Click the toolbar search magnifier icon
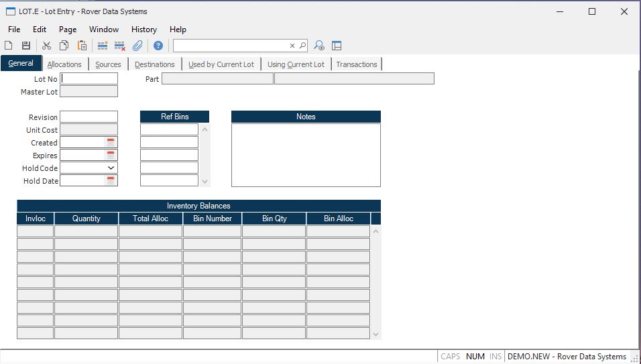The height and width of the screenshot is (364, 641). pos(302,46)
